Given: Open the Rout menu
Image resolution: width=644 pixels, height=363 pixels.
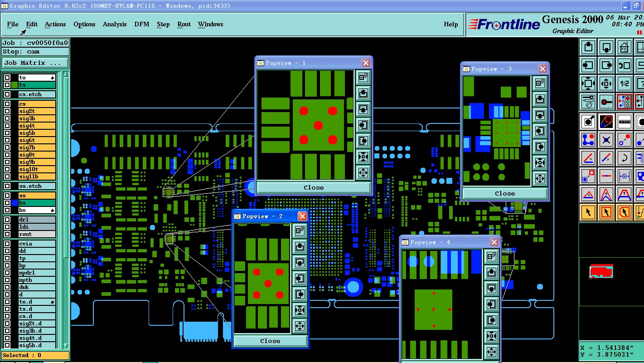Looking at the screenshot, I should pyautogui.click(x=184, y=24).
